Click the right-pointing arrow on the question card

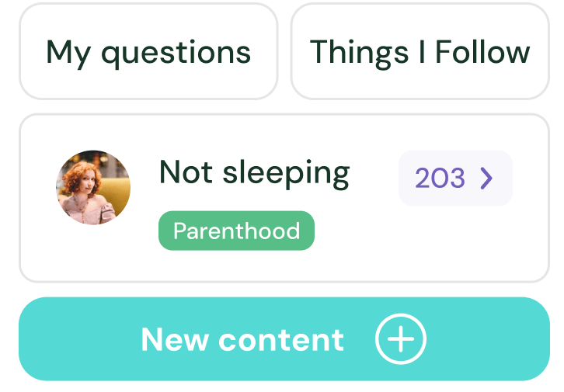[x=486, y=178]
